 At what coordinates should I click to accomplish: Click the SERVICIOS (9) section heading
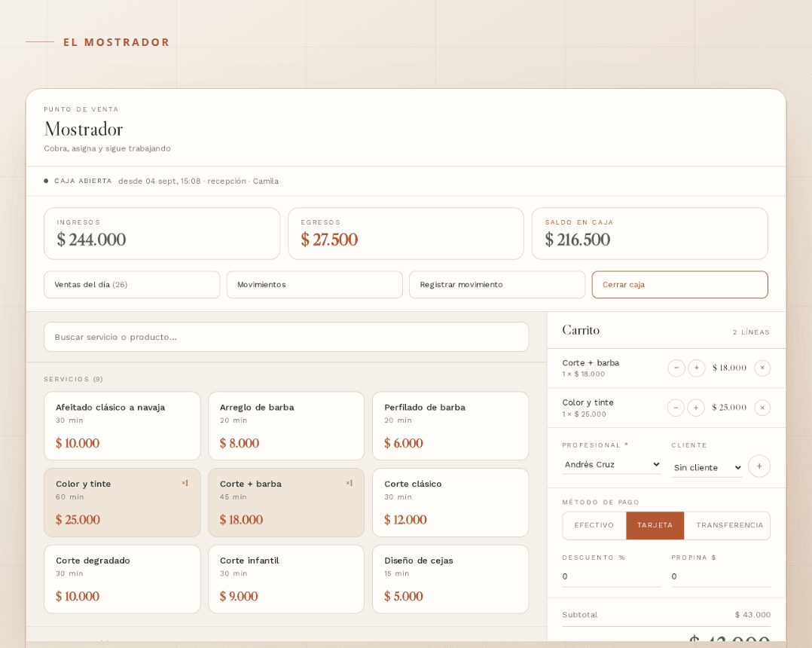pyautogui.click(x=74, y=379)
